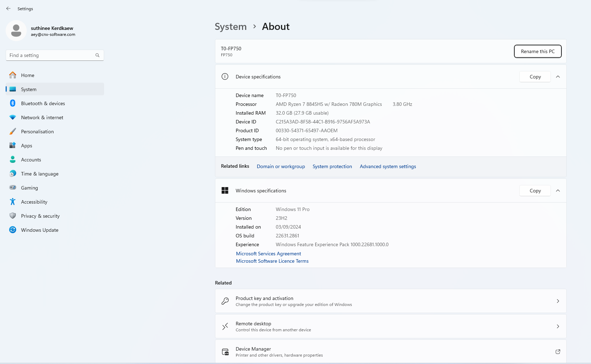Open Microsoft Software Licence Terms link
The height and width of the screenshot is (364, 591).
coord(272,261)
